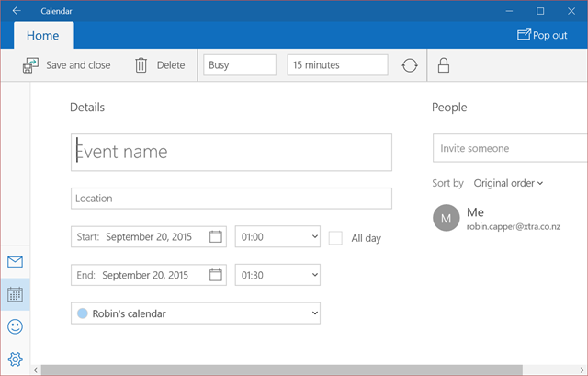Click Save and close
The height and width of the screenshot is (376, 588).
click(67, 65)
